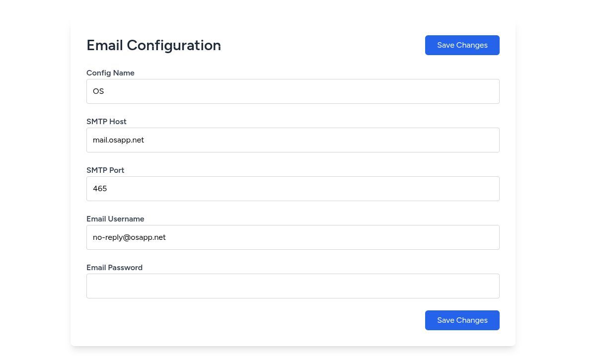Click the "no-reply@osapp.net" username text
The image size is (594, 364).
(x=129, y=237)
